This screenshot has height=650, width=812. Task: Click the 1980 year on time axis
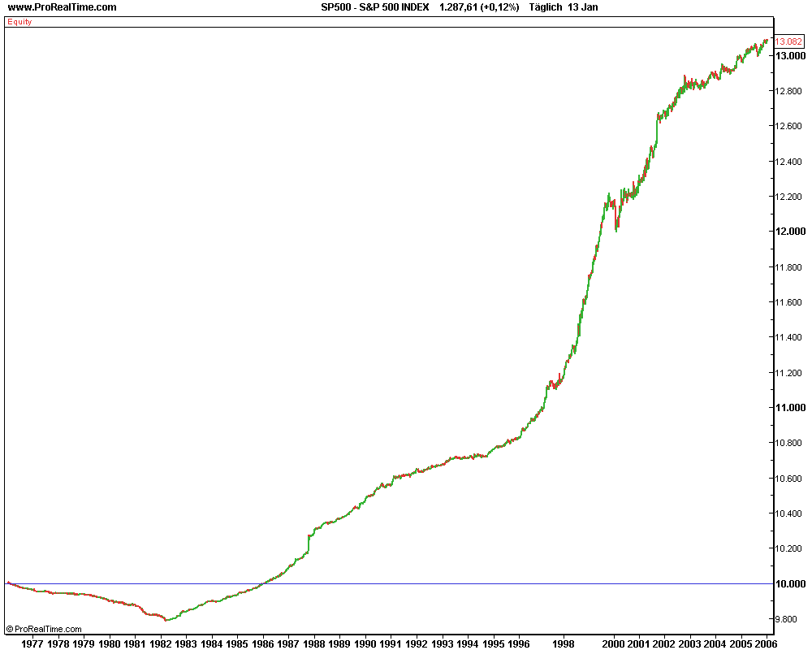tap(110, 644)
